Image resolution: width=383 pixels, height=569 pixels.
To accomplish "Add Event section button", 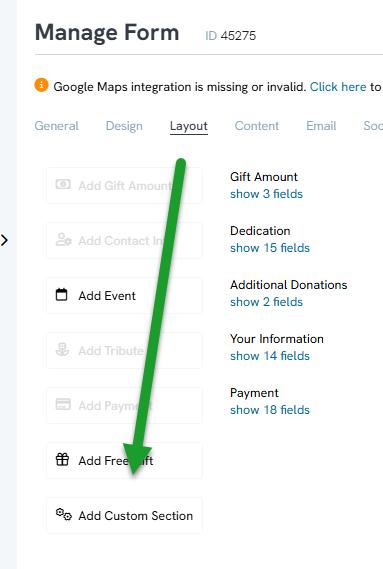I will tap(124, 295).
